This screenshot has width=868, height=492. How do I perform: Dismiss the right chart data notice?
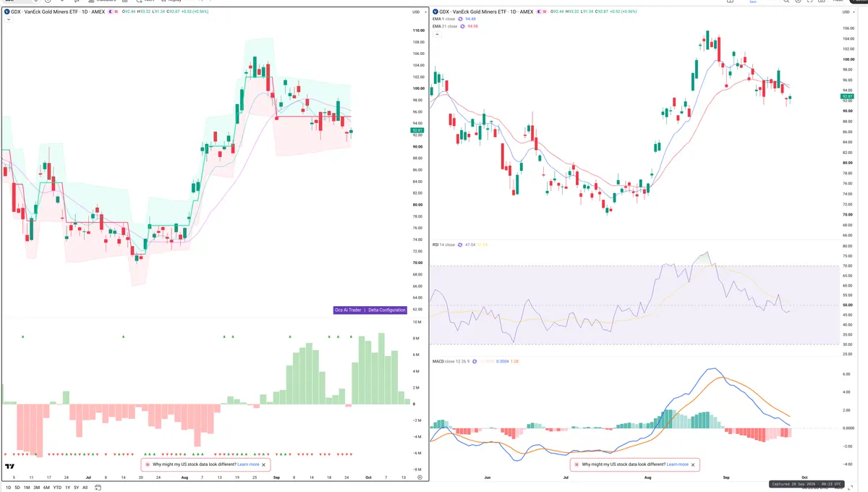point(693,465)
